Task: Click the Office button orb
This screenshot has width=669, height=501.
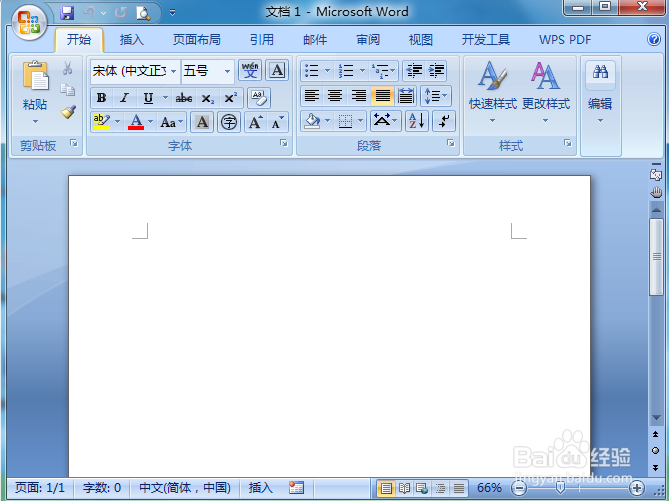Action: point(29,23)
